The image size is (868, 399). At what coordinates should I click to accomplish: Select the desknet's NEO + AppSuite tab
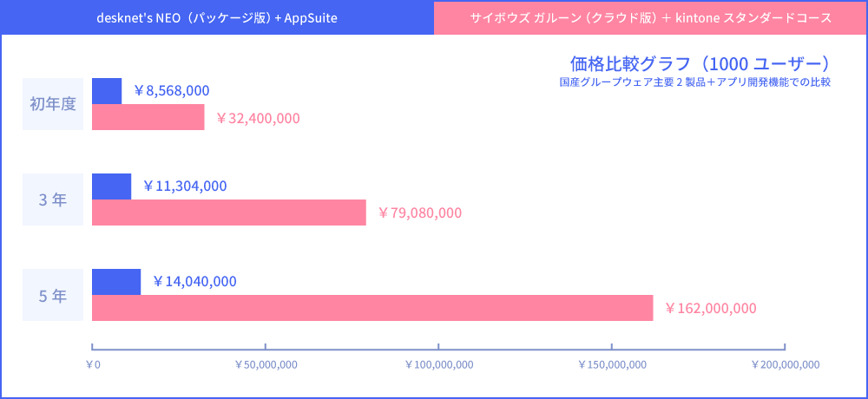click(x=217, y=17)
